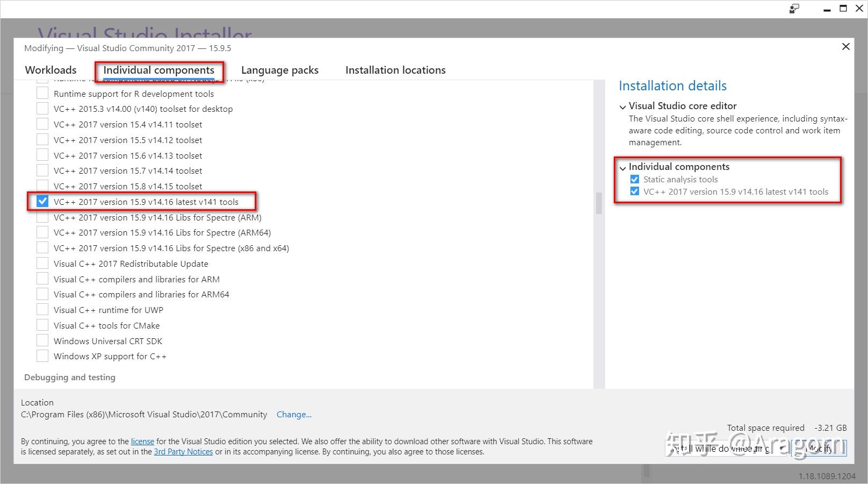Switch to the Workloads tab
The width and height of the screenshot is (868, 484).
click(x=51, y=70)
